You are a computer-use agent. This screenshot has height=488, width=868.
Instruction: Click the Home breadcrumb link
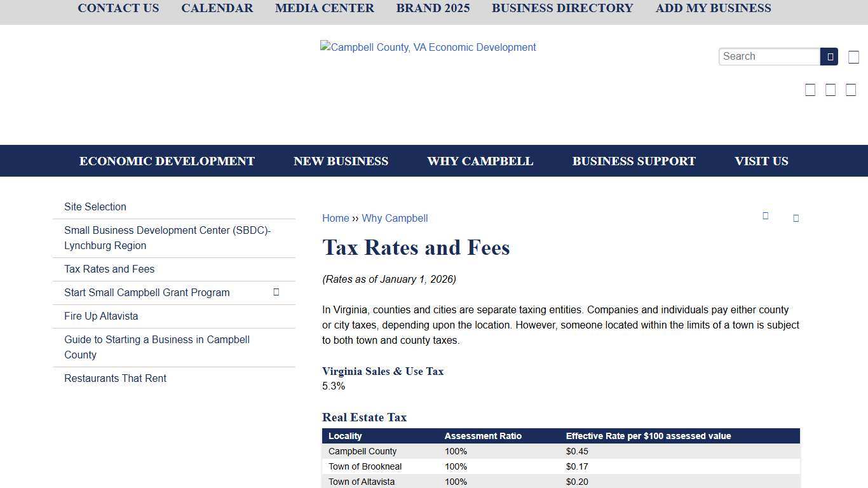coord(336,218)
